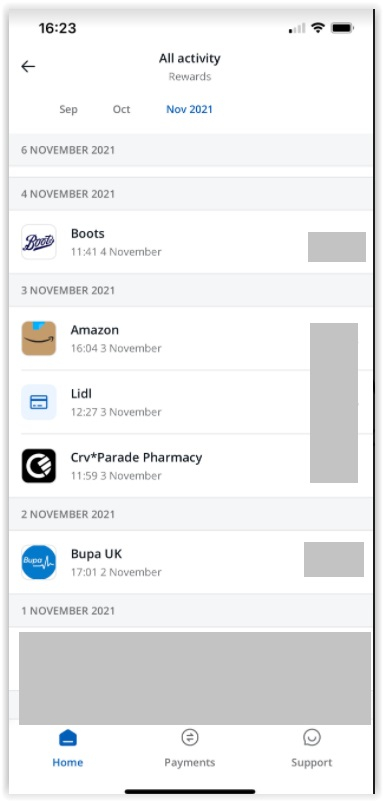Open the Amazon 16:04 transaction

point(191,338)
